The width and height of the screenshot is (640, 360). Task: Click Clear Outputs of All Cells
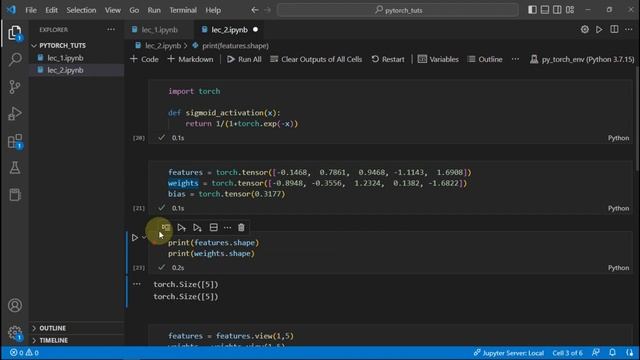[316, 59]
